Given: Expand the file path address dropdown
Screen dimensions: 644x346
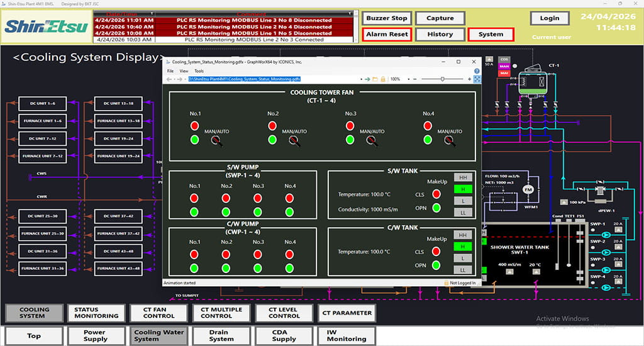Looking at the screenshot, I should [x=360, y=79].
